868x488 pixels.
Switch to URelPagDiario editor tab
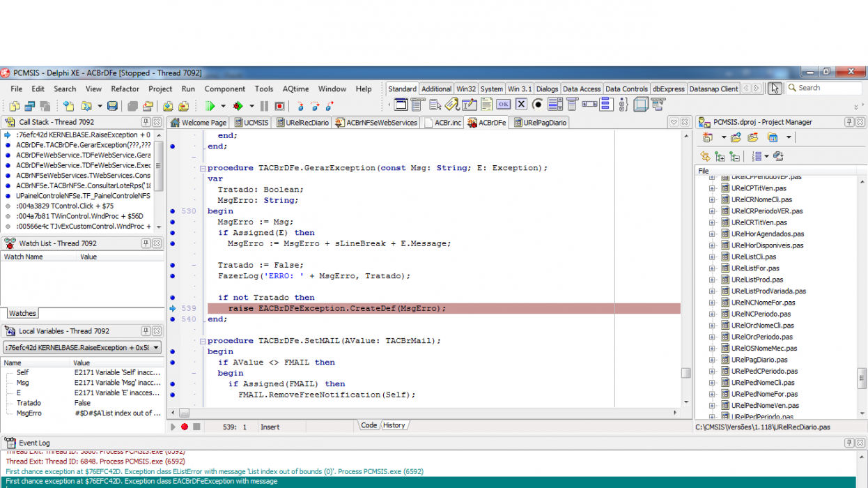539,122
